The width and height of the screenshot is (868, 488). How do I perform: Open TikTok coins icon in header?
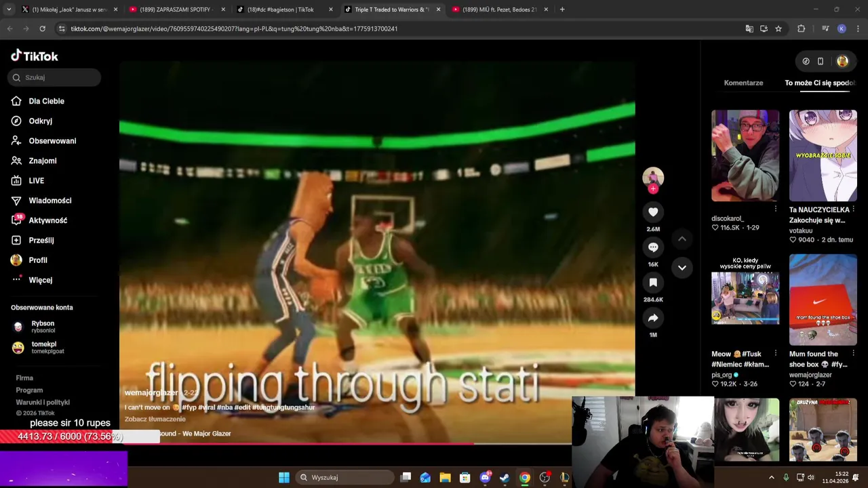tap(806, 61)
